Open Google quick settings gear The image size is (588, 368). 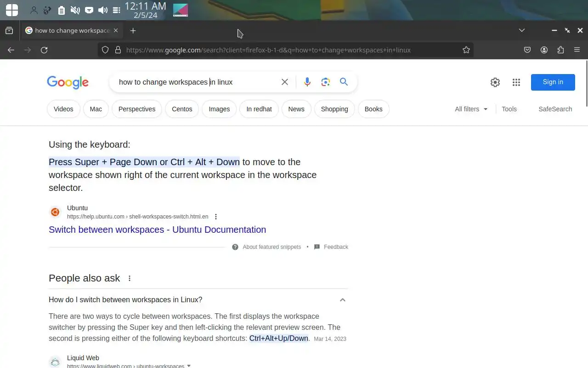495,82
